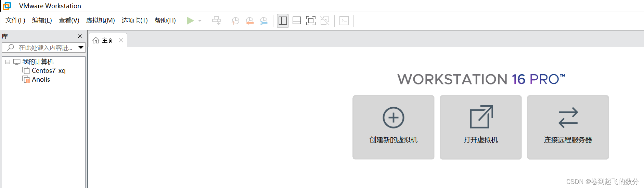Click the 打开虚拟机 button
This screenshot has width=644, height=188.
pyautogui.click(x=481, y=127)
